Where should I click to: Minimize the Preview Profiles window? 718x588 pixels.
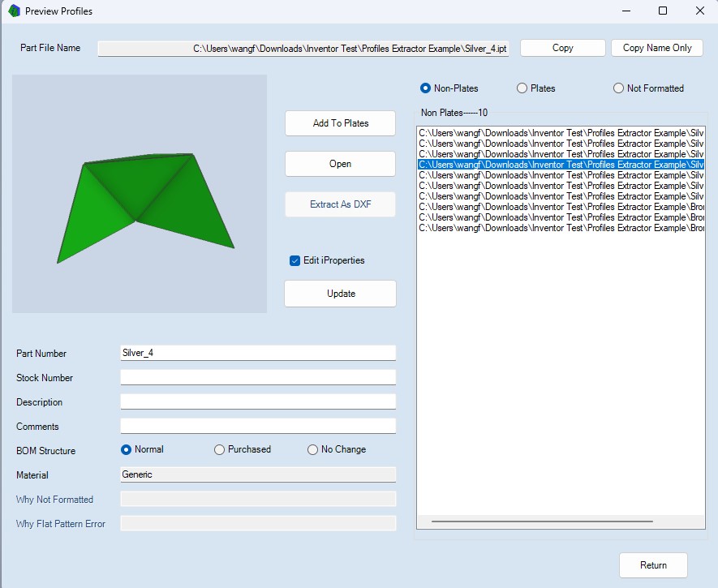tap(626, 11)
